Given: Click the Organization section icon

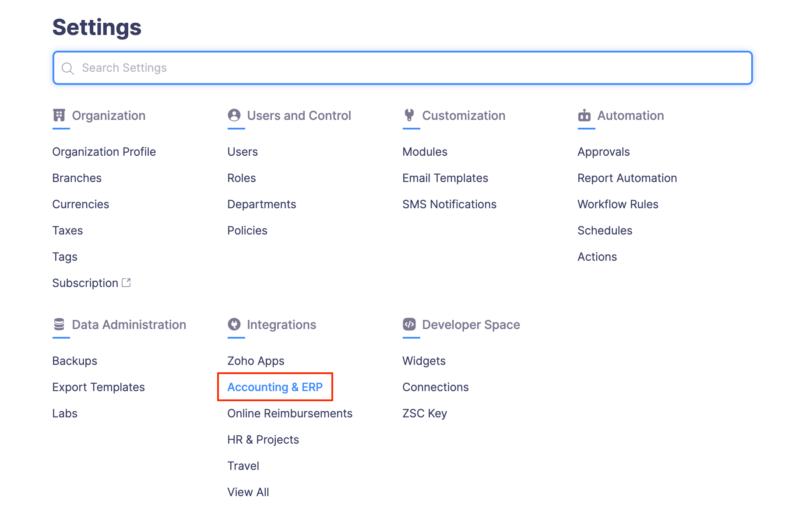Looking at the screenshot, I should pyautogui.click(x=60, y=115).
